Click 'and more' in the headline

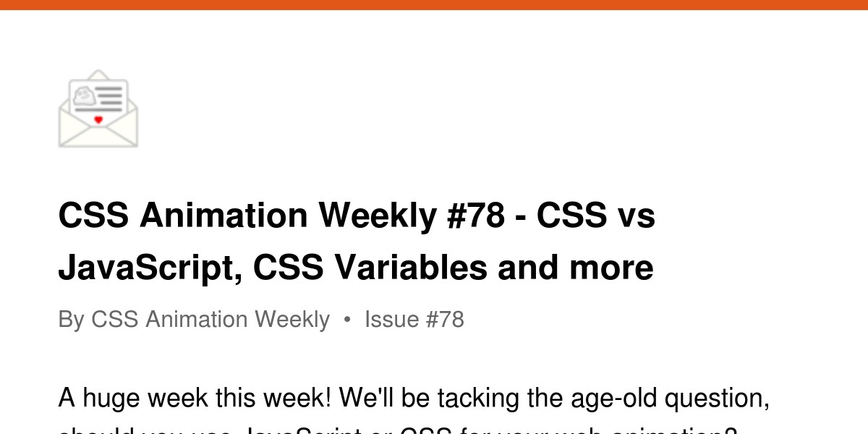tap(575, 268)
